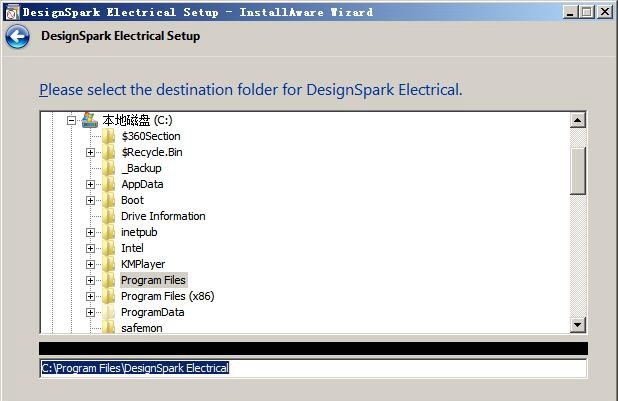Click the blue back arrow icon
Image resolution: width=618 pixels, height=401 pixels.
(17, 37)
